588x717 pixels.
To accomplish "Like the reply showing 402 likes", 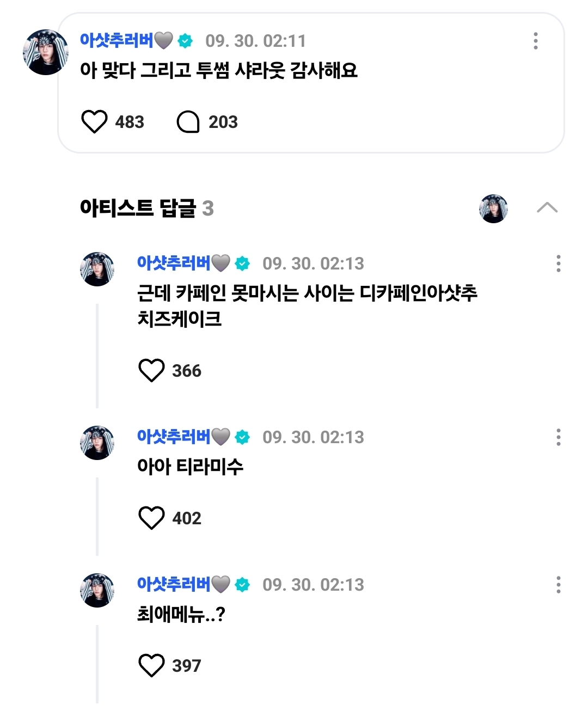I will tap(151, 518).
